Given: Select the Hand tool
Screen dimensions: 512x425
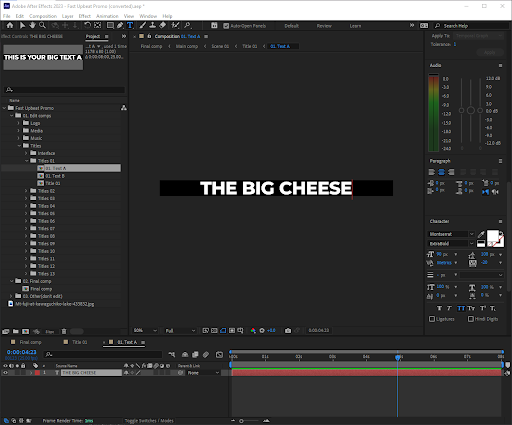Looking at the screenshot, I should pyautogui.click(x=32, y=25).
